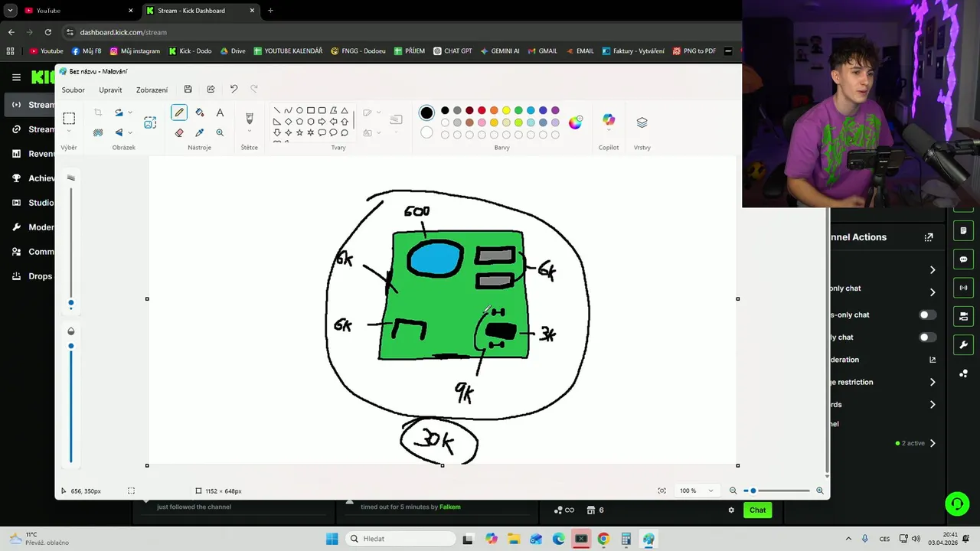Image resolution: width=980 pixels, height=551 pixels.
Task: Toggle the subscribers-only chat switch
Action: pos(927,315)
